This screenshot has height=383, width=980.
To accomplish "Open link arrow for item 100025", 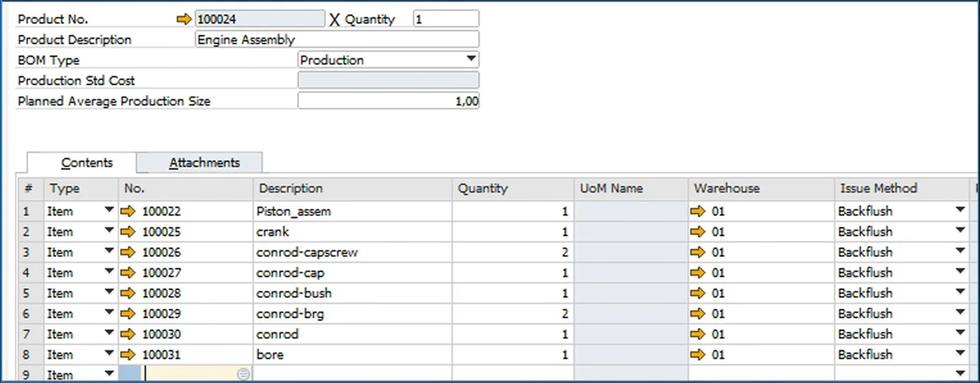I will [127, 232].
